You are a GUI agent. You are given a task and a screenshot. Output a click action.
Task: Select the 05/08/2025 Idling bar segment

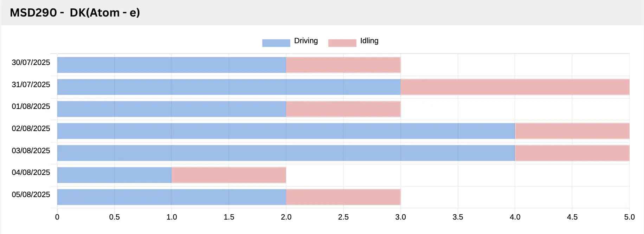(343, 197)
